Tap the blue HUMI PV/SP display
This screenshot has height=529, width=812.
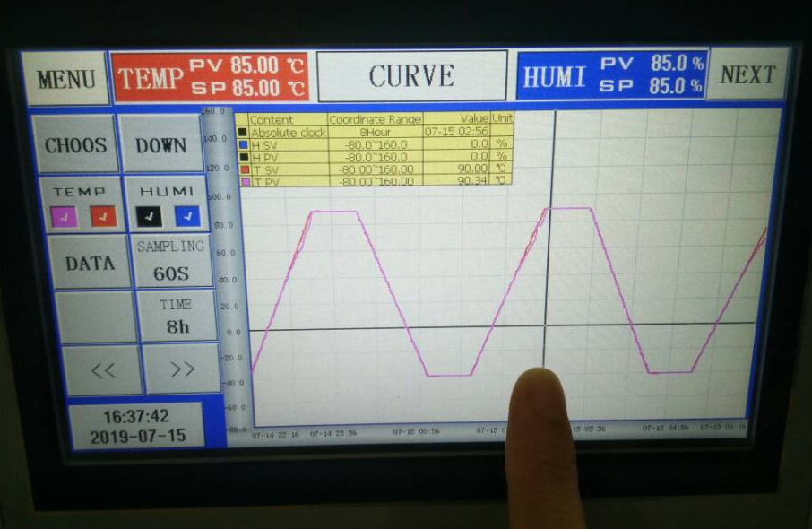click(x=611, y=75)
